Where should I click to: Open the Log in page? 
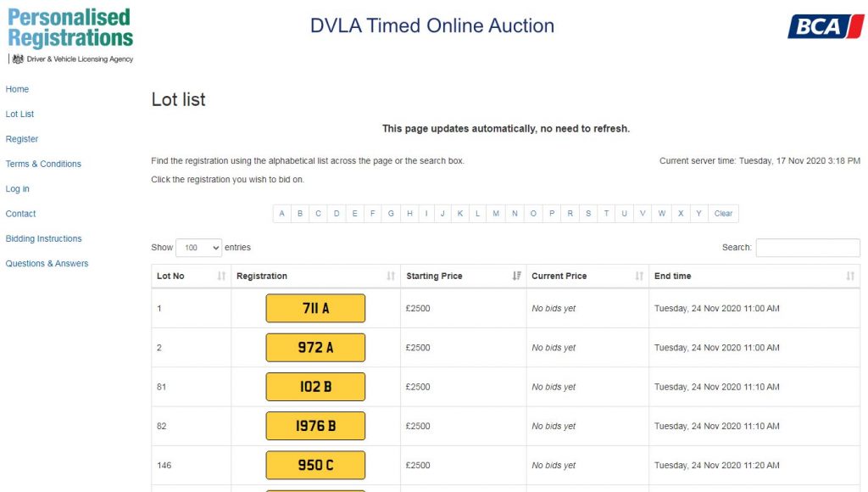(17, 189)
